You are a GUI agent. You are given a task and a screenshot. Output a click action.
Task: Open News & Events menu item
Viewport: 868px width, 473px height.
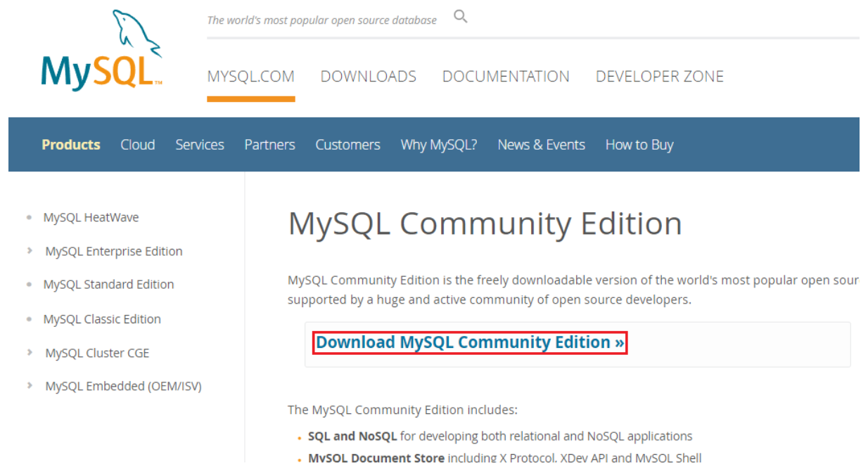pos(542,145)
